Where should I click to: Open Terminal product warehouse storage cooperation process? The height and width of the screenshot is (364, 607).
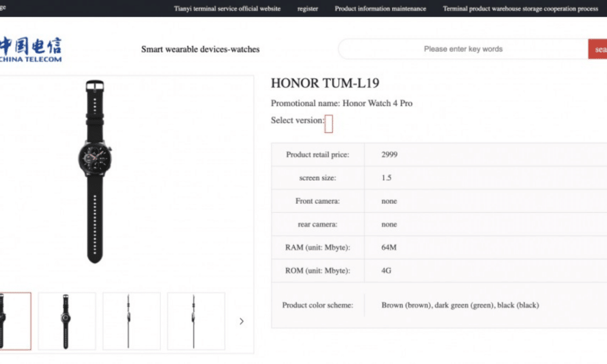[x=520, y=8]
